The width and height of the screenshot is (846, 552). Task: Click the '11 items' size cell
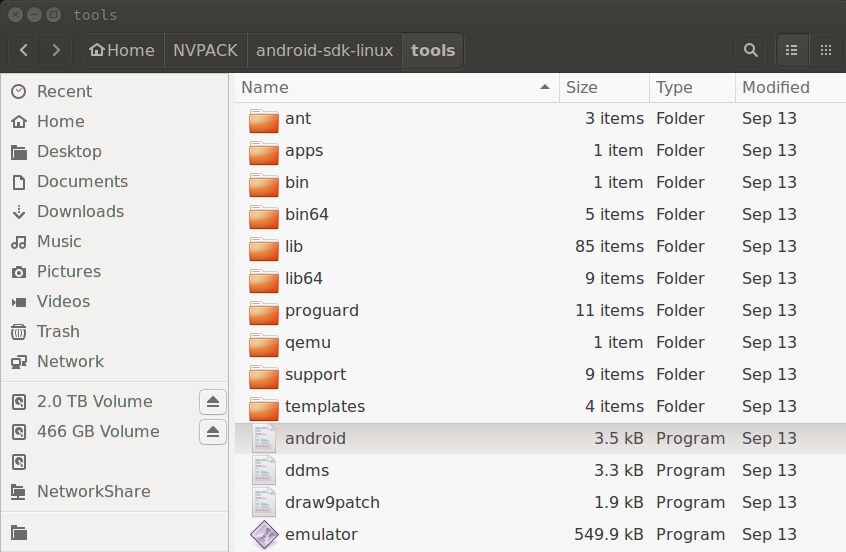pyautogui.click(x=610, y=310)
